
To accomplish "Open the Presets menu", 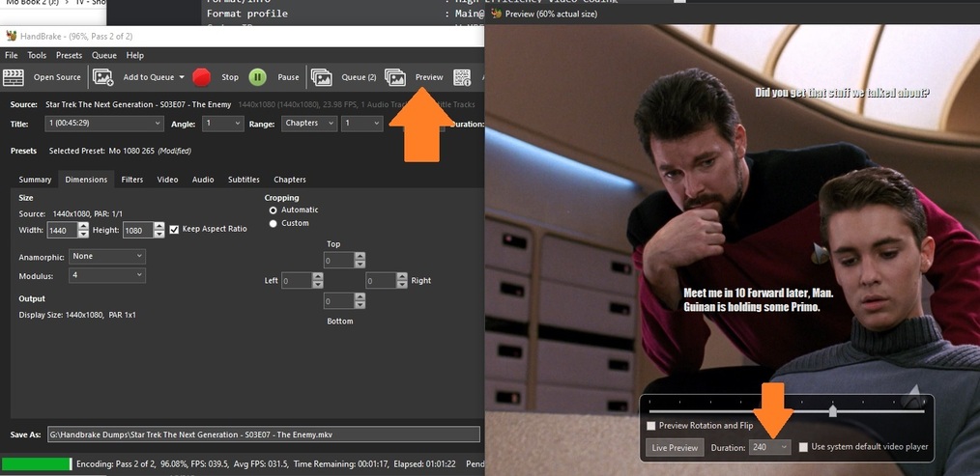I will (x=69, y=55).
